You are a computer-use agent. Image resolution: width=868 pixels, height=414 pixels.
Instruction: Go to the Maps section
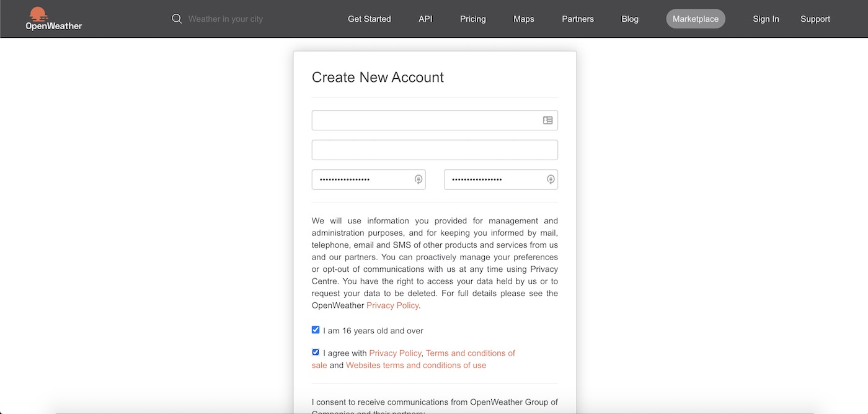point(523,19)
